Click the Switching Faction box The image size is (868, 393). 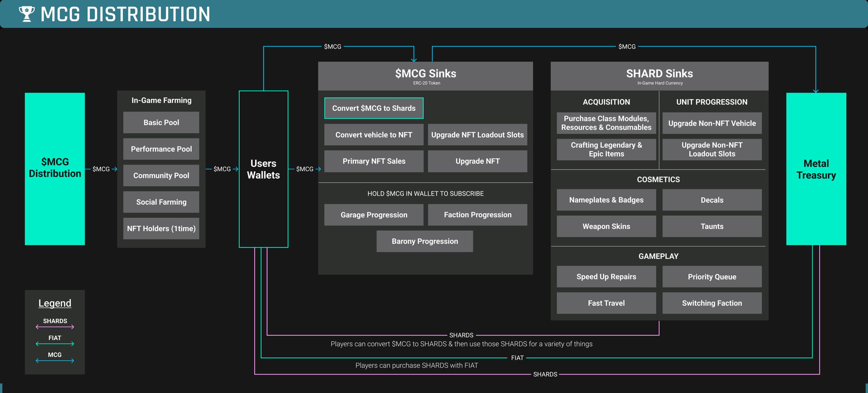(x=712, y=303)
